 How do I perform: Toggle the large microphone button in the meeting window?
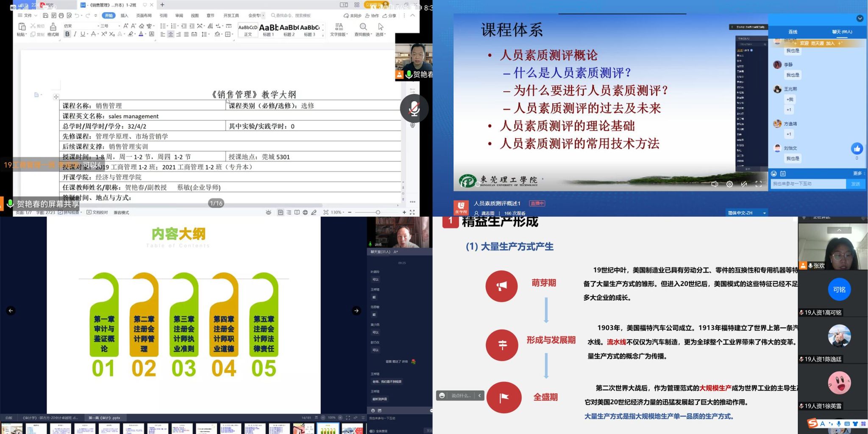414,108
